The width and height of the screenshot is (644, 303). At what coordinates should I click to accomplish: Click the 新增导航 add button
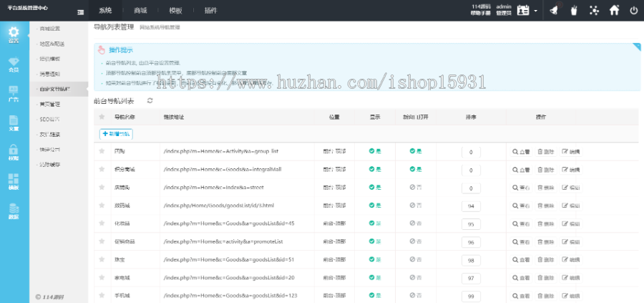[116, 134]
